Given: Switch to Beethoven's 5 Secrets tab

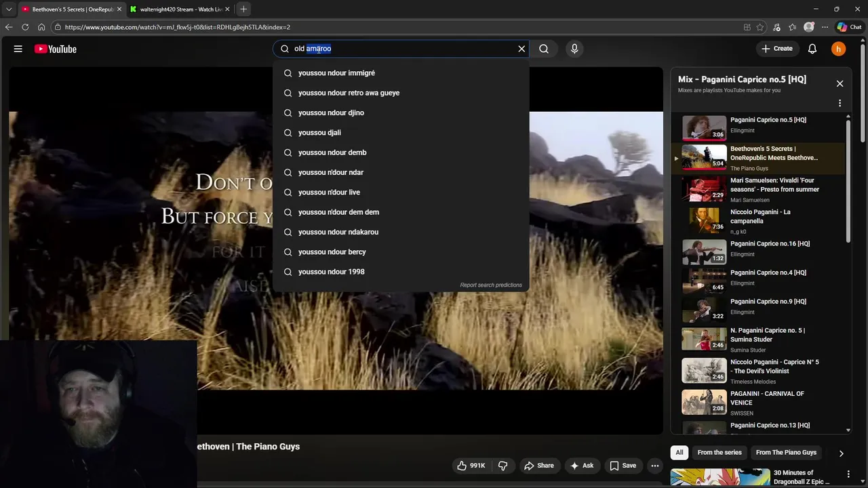Looking at the screenshot, I should pyautogui.click(x=72, y=9).
